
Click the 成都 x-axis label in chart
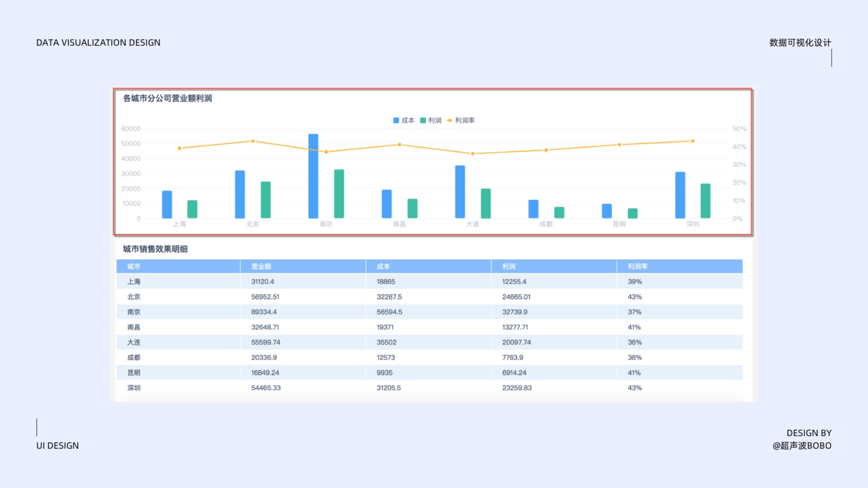[546, 224]
